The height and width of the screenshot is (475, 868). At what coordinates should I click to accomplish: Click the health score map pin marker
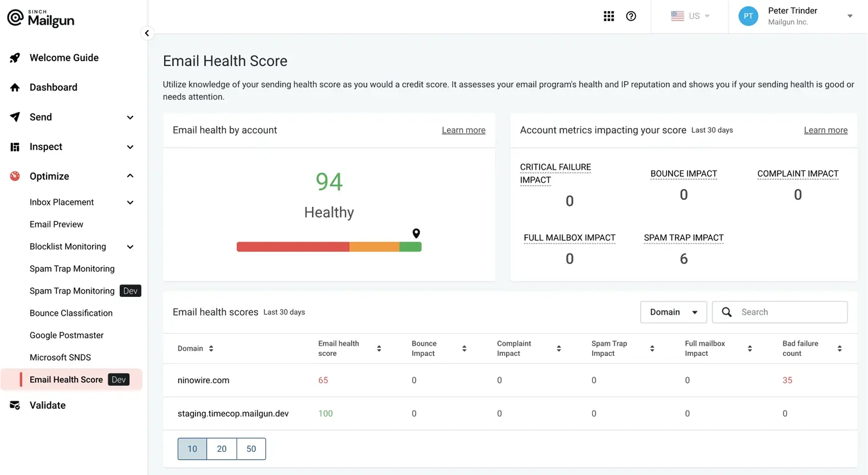coord(416,233)
